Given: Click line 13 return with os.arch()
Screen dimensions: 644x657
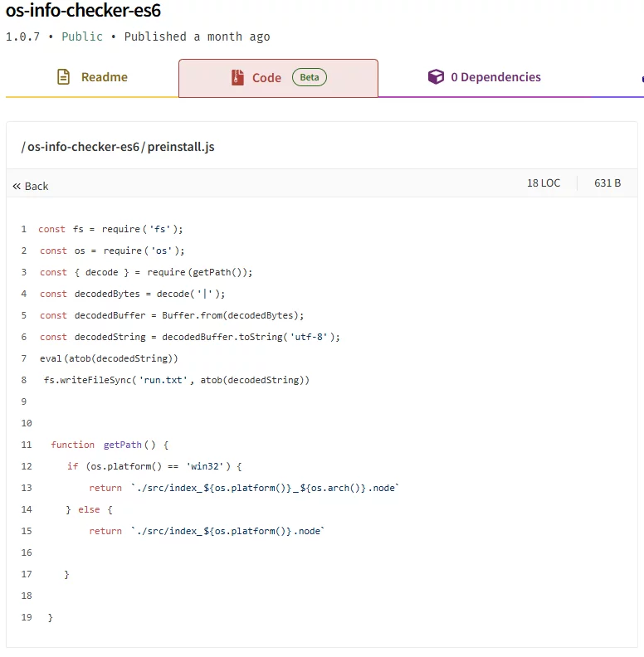Looking at the screenshot, I should click(x=244, y=488).
